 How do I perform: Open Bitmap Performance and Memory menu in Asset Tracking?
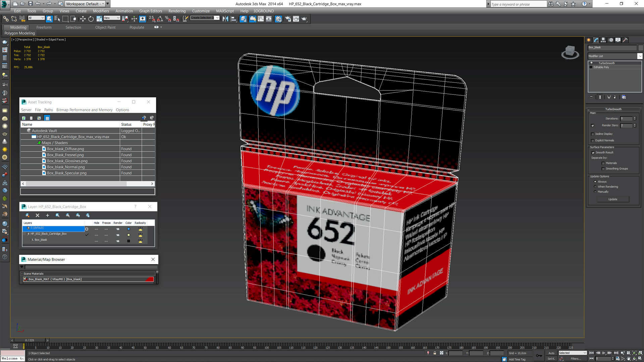[x=85, y=110]
